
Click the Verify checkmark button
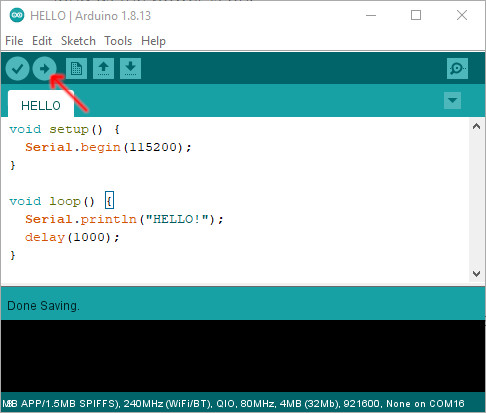17,69
